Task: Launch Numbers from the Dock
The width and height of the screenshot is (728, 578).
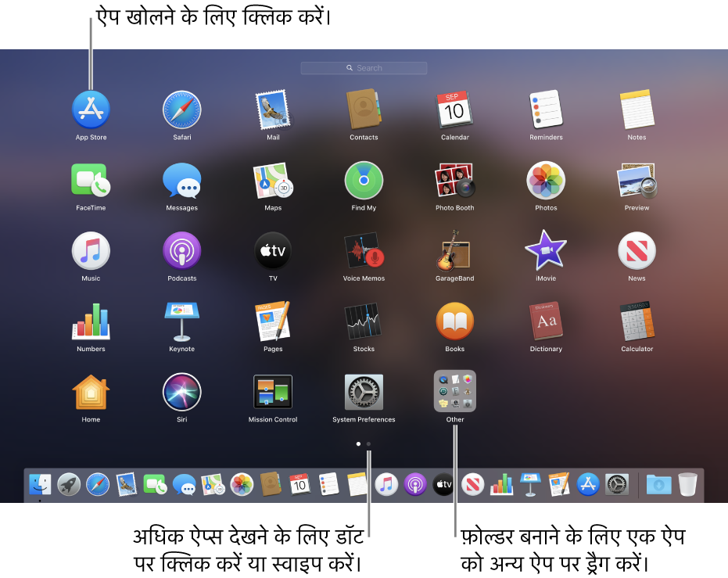Action: click(x=502, y=485)
